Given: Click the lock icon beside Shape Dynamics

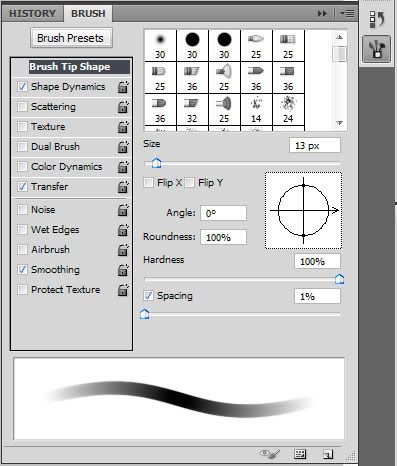Looking at the screenshot, I should [123, 87].
